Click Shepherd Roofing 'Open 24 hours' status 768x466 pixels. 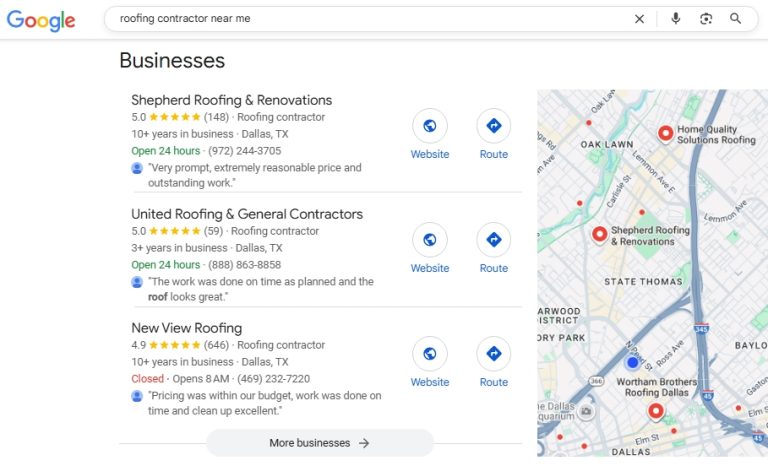click(166, 151)
